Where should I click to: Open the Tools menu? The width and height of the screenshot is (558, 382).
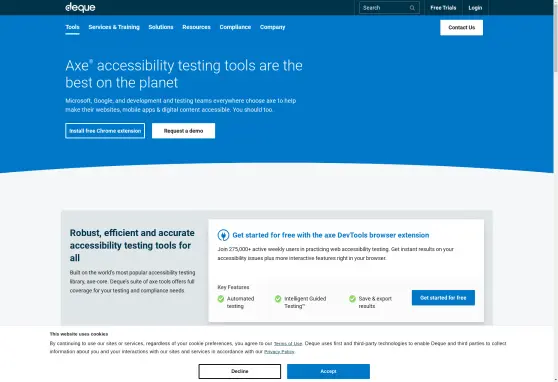pyautogui.click(x=72, y=27)
